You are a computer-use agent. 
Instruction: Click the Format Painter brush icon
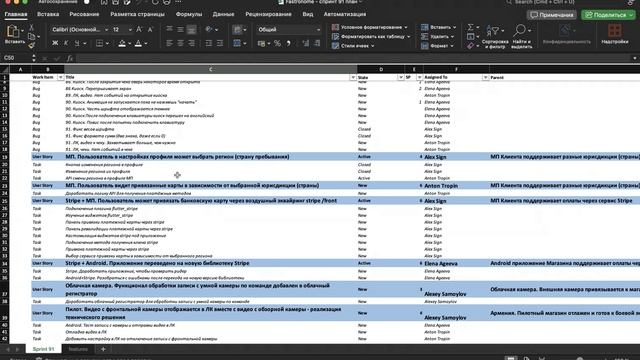31,45
